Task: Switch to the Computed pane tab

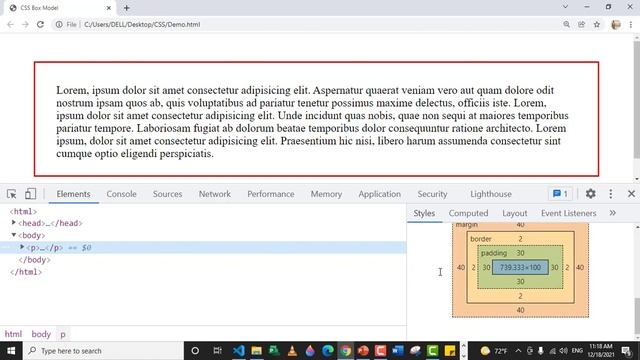Action: pos(468,213)
